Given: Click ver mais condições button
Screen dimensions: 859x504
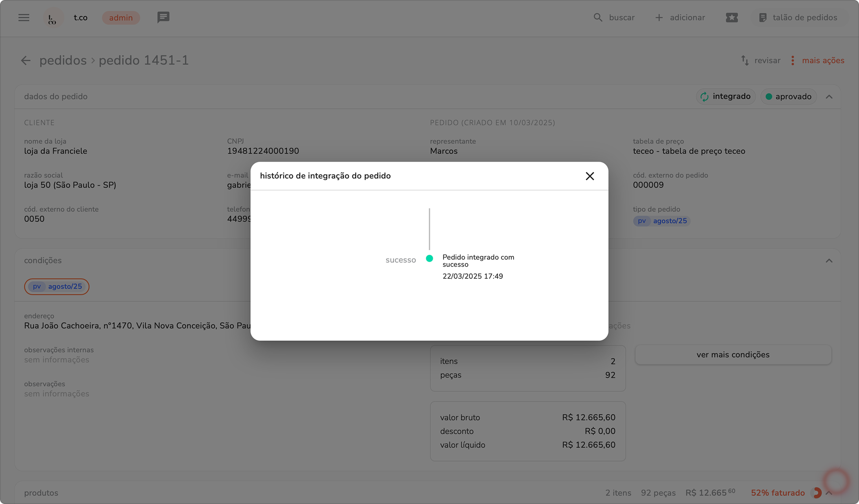Looking at the screenshot, I should (x=733, y=354).
